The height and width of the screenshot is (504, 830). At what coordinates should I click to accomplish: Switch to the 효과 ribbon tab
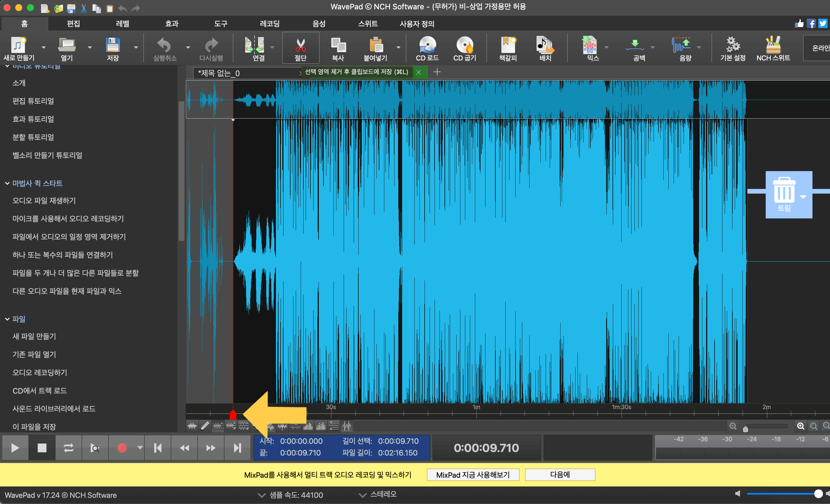pyautogui.click(x=172, y=24)
